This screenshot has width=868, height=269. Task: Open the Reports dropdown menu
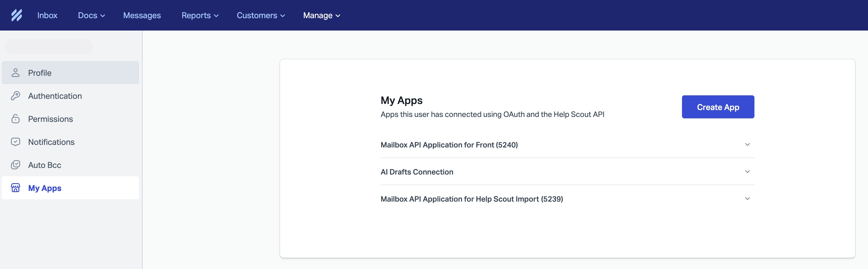[x=200, y=16]
